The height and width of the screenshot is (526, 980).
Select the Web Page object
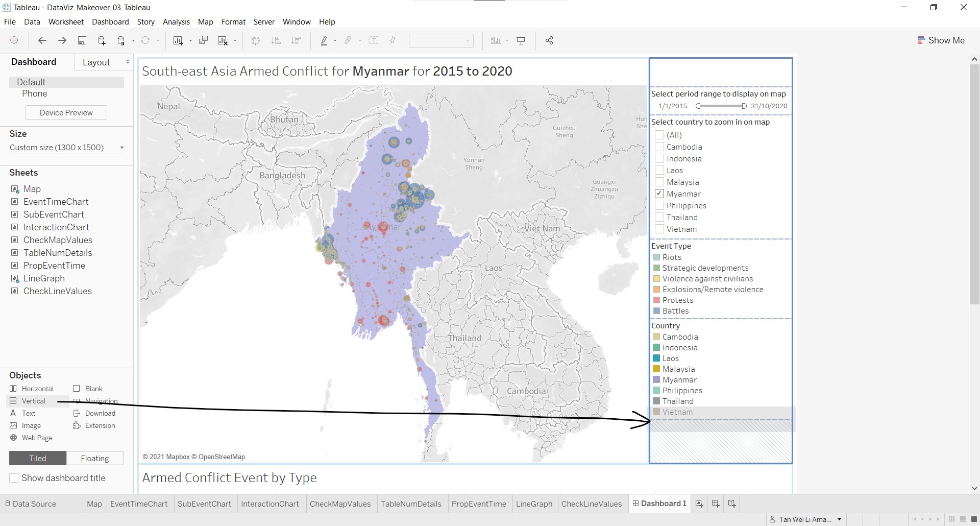pos(37,438)
